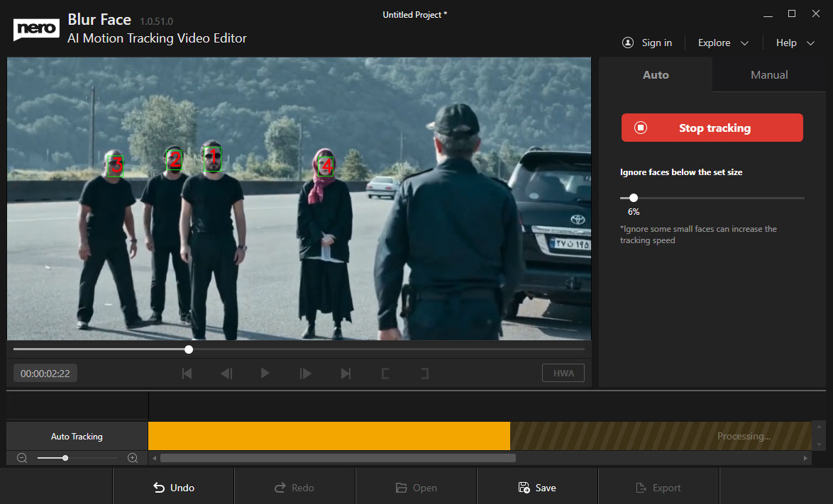Viewport: 833px width, 504px height.
Task: Click the Sign in link
Action: coord(647,43)
